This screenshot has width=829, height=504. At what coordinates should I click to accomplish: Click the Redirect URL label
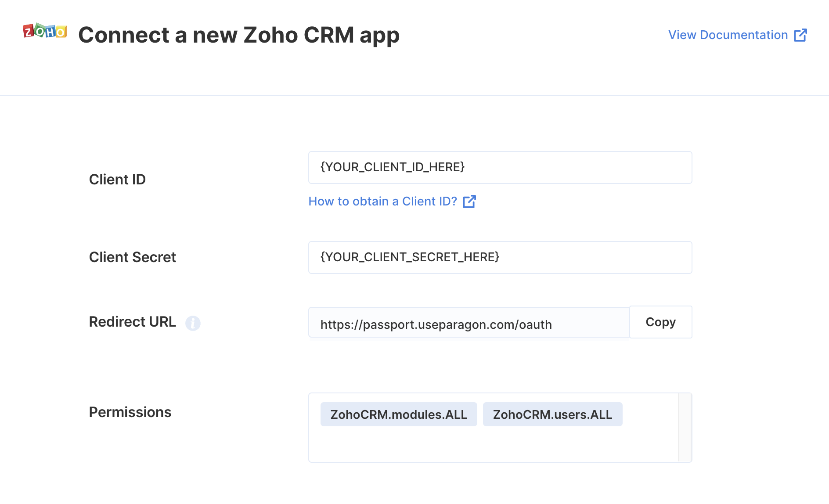click(x=133, y=322)
